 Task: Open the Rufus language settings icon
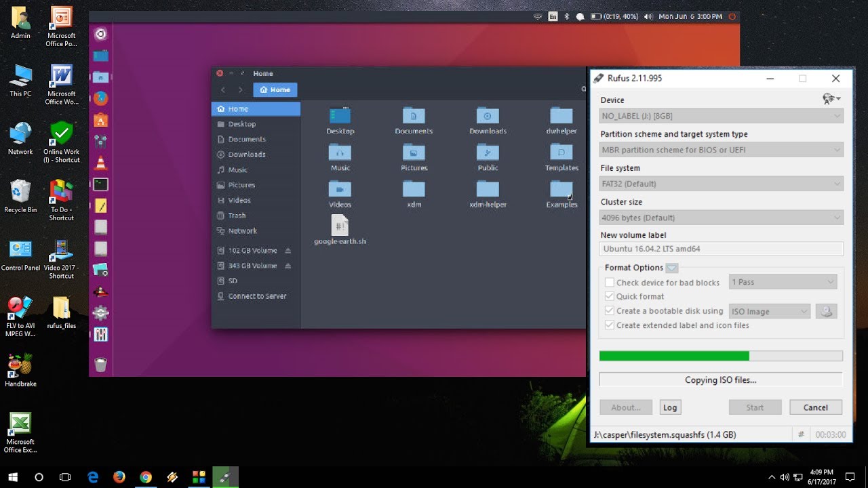point(831,99)
